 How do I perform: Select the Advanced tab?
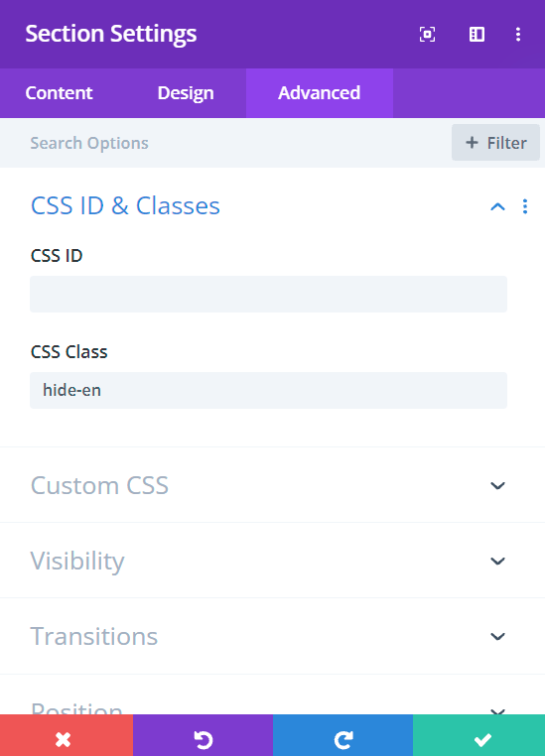point(320,93)
